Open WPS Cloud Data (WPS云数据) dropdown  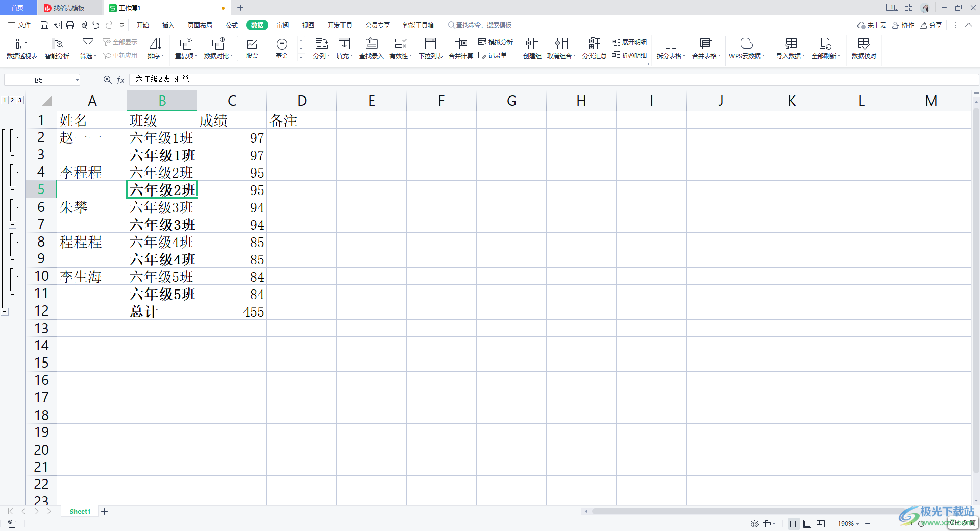point(747,49)
